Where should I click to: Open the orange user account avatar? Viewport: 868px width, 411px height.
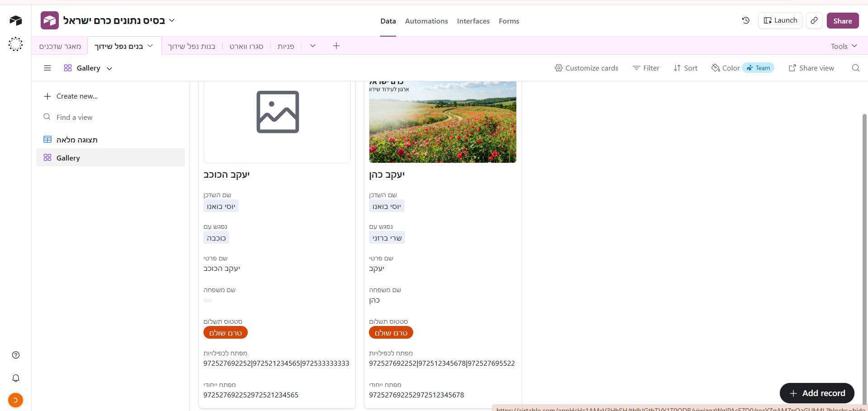[x=16, y=400]
